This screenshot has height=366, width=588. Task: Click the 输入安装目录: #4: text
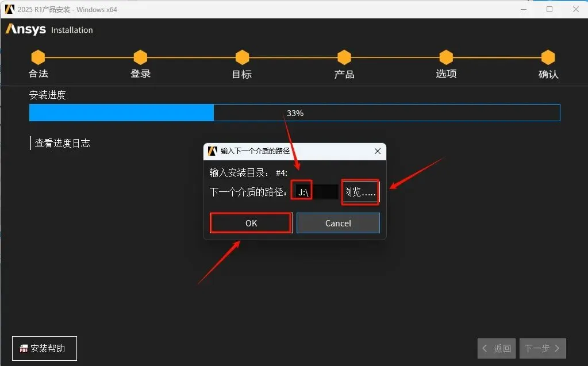[x=248, y=173]
